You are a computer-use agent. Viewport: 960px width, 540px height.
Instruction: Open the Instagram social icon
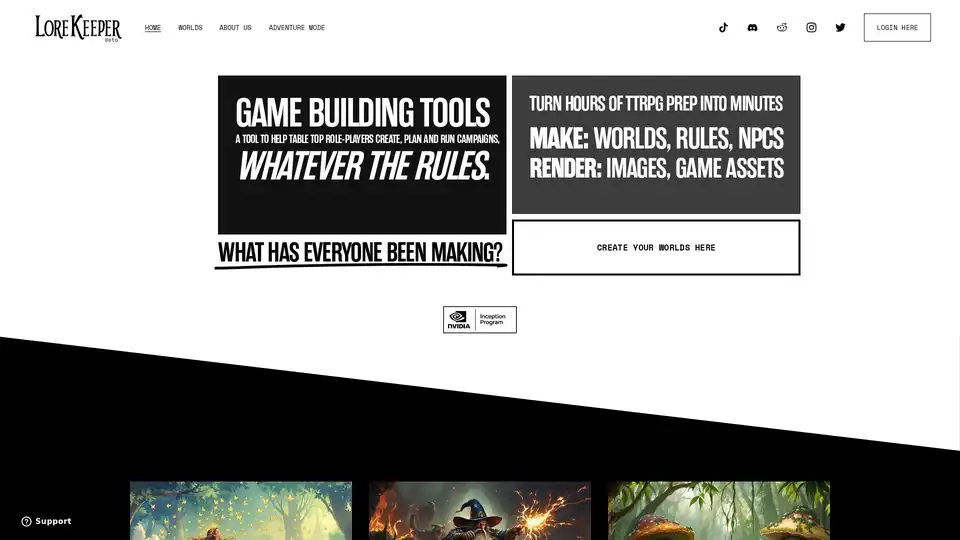coord(811,28)
